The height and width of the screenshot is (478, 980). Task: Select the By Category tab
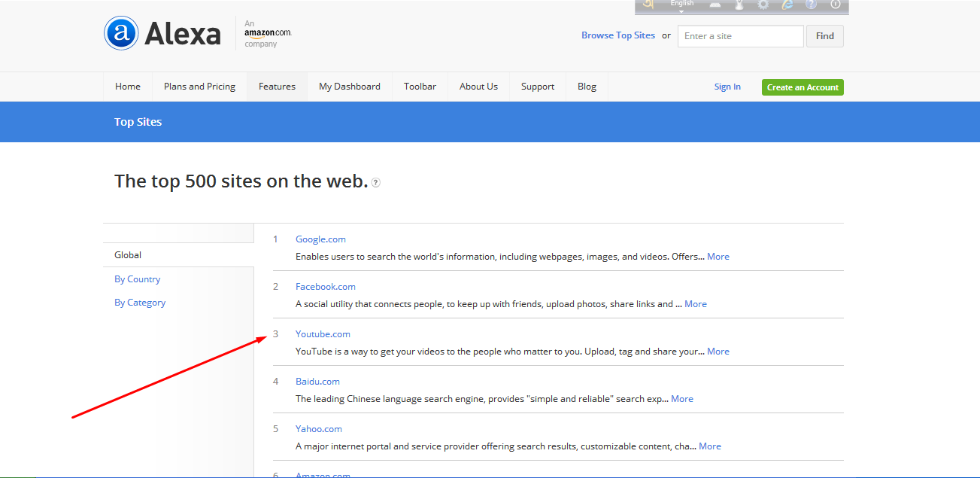click(x=140, y=303)
